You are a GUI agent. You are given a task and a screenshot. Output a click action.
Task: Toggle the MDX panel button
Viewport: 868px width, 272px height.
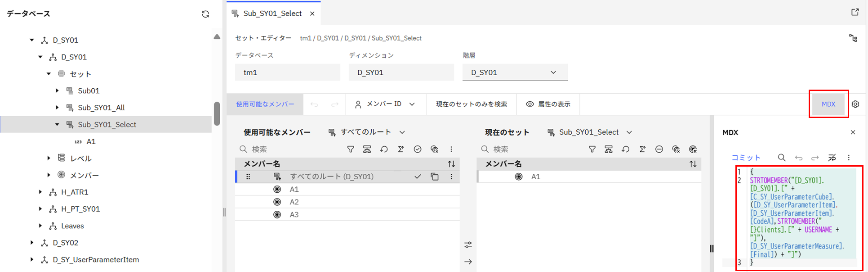click(828, 104)
